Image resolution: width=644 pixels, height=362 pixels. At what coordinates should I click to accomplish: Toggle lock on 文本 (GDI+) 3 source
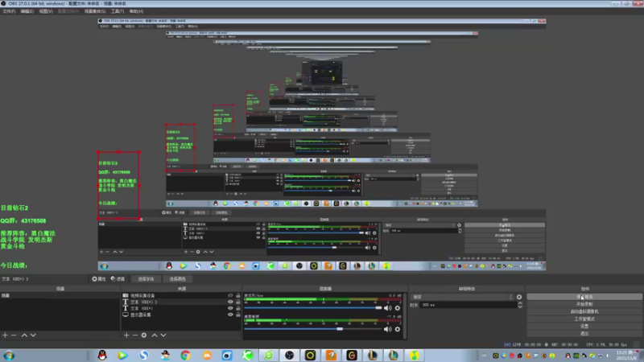(x=238, y=302)
